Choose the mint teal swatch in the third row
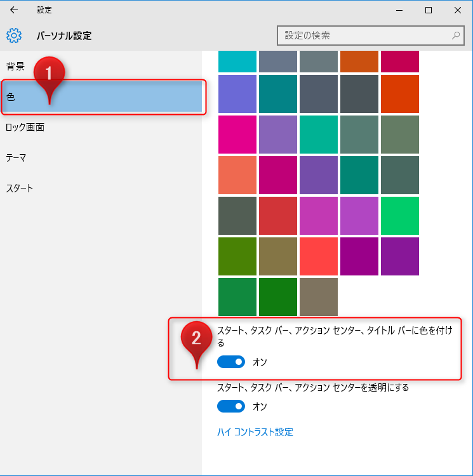 click(x=319, y=135)
